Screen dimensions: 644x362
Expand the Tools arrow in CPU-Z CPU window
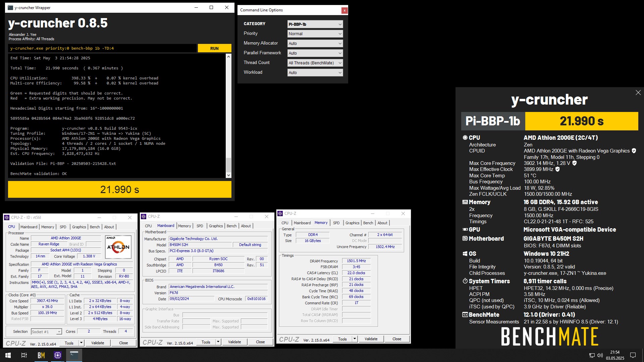[81, 343]
